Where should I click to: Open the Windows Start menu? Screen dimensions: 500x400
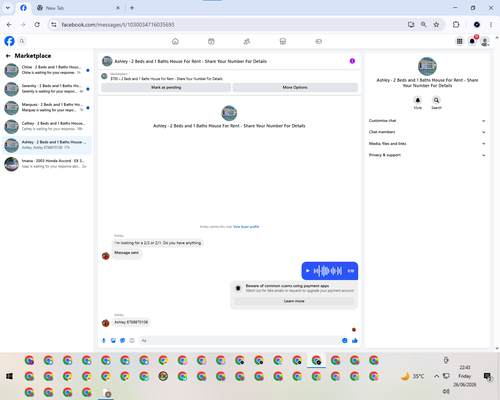click(x=9, y=376)
